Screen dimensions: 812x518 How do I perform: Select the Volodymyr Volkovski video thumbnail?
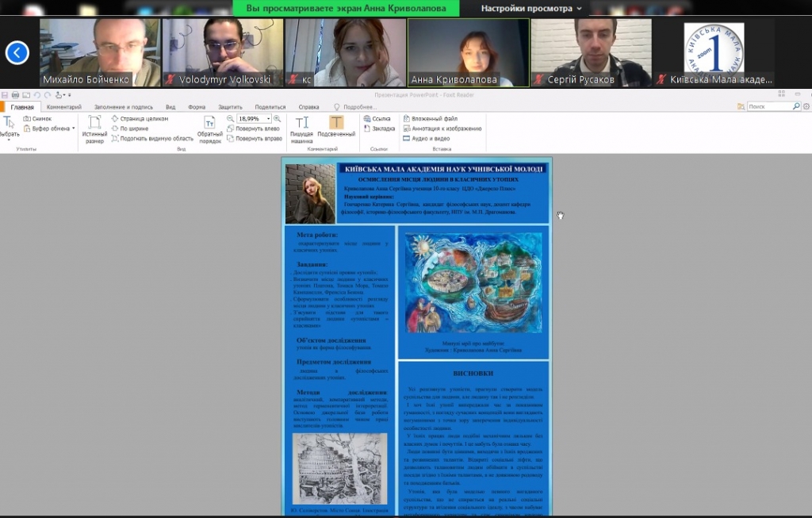point(223,52)
